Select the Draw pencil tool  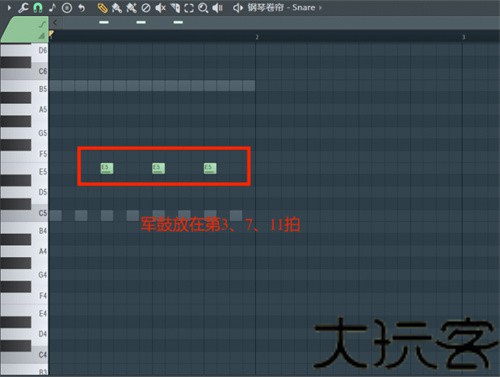[102, 8]
